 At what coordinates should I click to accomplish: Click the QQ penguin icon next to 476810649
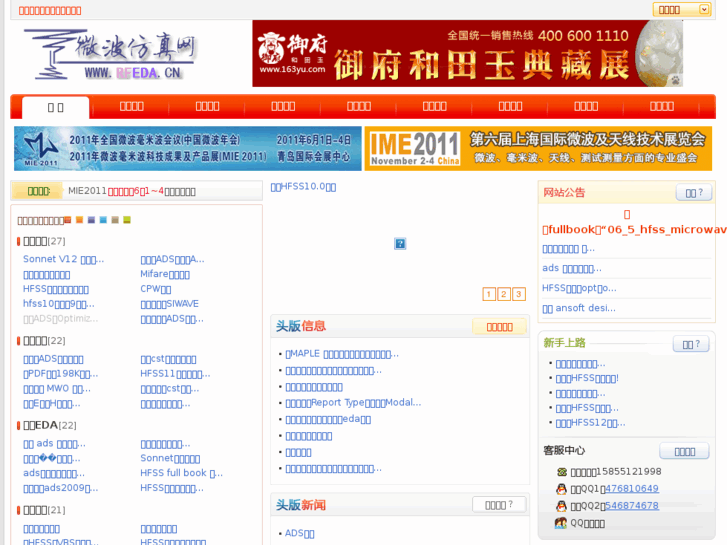click(561, 489)
